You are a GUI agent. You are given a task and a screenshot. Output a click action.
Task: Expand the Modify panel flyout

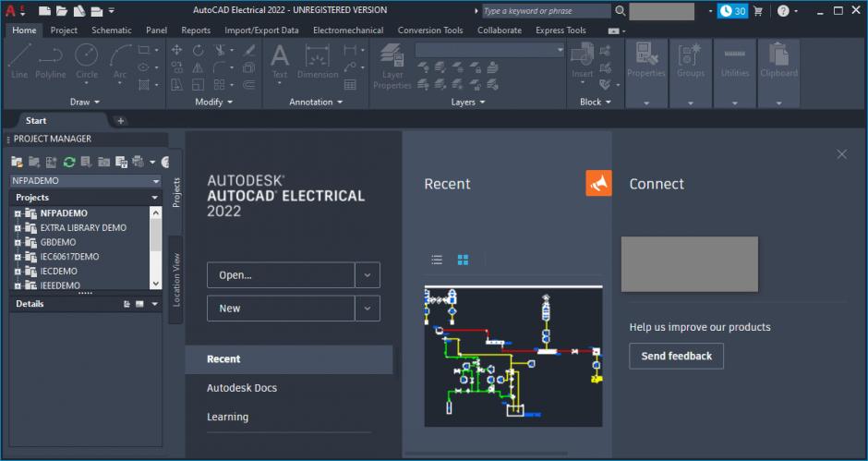point(213,102)
